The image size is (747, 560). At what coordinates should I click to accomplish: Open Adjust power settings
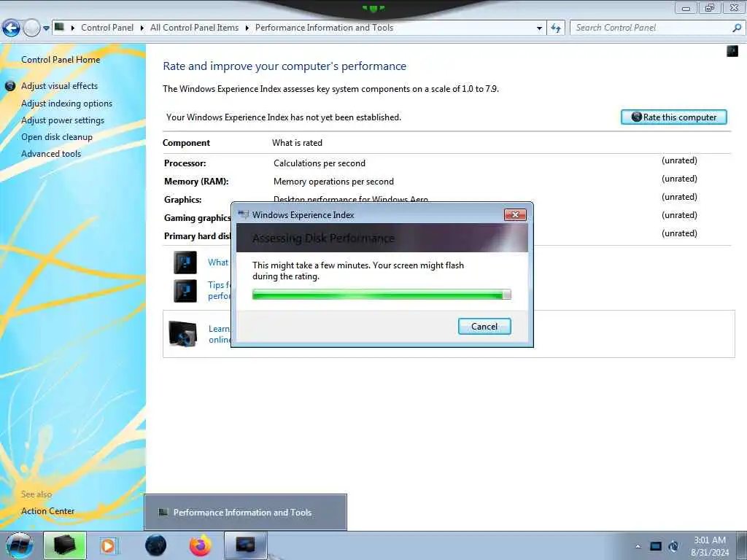pos(63,120)
